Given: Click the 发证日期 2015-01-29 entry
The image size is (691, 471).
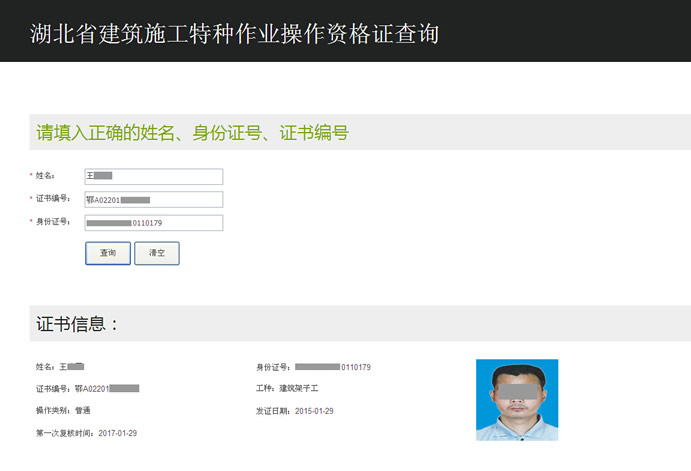Looking at the screenshot, I should [295, 411].
